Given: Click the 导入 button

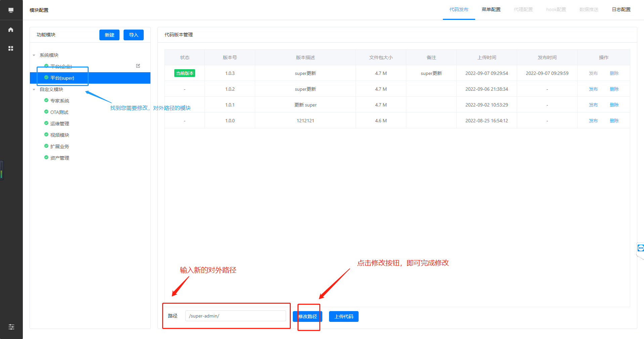Looking at the screenshot, I should (133, 35).
